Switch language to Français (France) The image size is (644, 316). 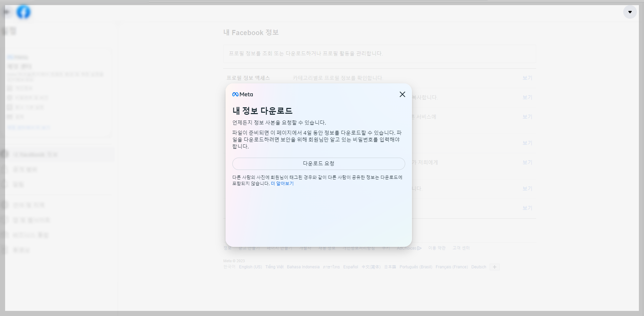click(452, 267)
